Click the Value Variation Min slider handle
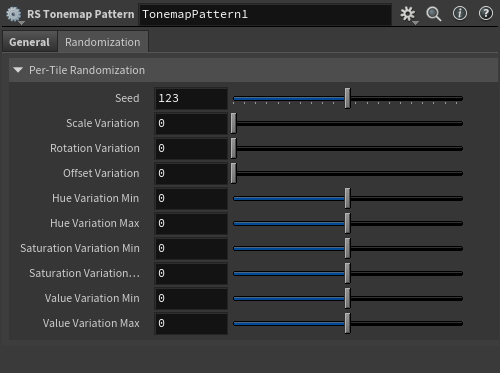The width and height of the screenshot is (500, 373). (347, 298)
